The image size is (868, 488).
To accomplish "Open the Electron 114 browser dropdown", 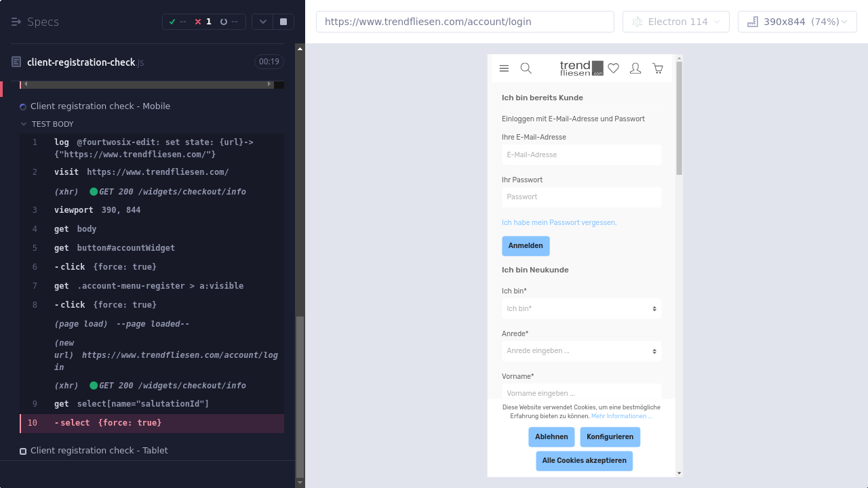I will 675,22.
